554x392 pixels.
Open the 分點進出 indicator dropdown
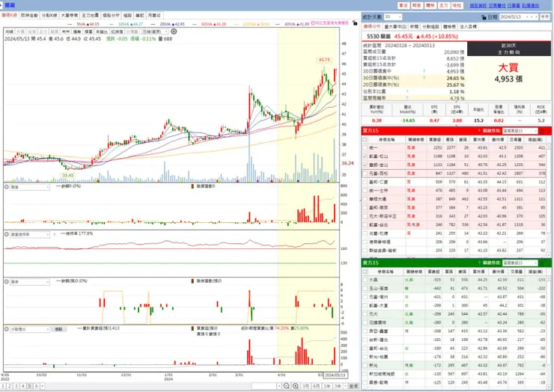tap(30, 329)
